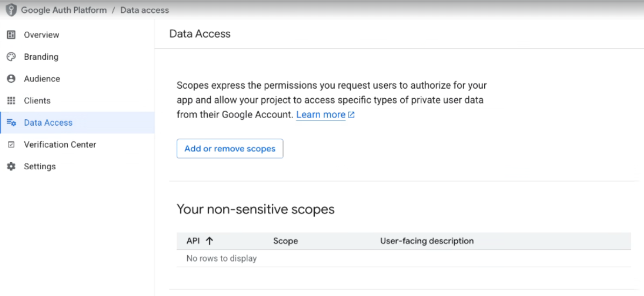
Task: Select the Audience label in sidebar
Action: pyautogui.click(x=42, y=79)
